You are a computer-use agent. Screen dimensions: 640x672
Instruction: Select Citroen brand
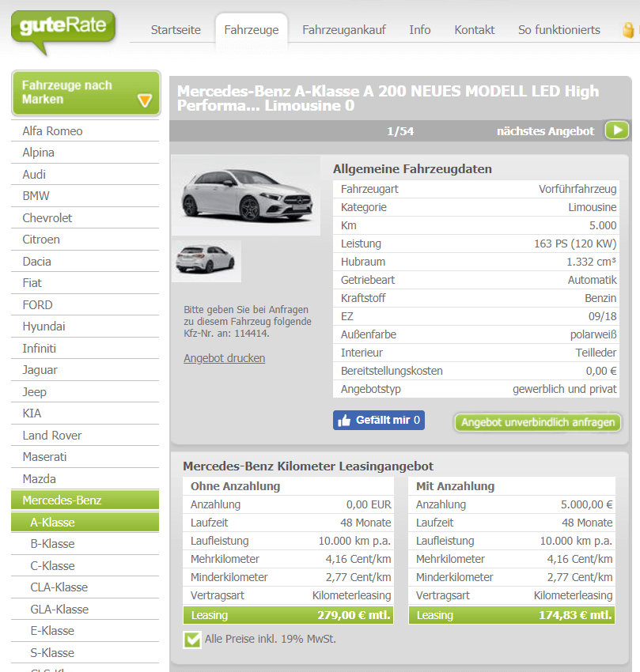click(85, 240)
